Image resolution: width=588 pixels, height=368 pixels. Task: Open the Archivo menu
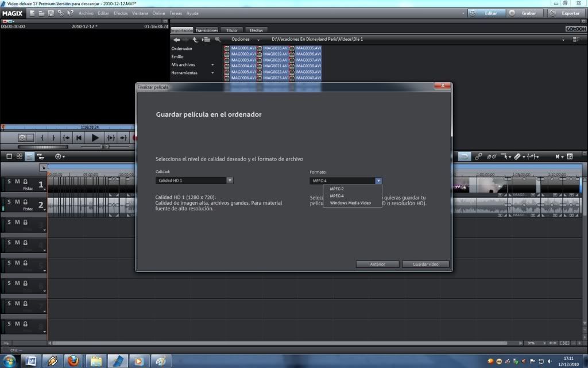(x=86, y=13)
